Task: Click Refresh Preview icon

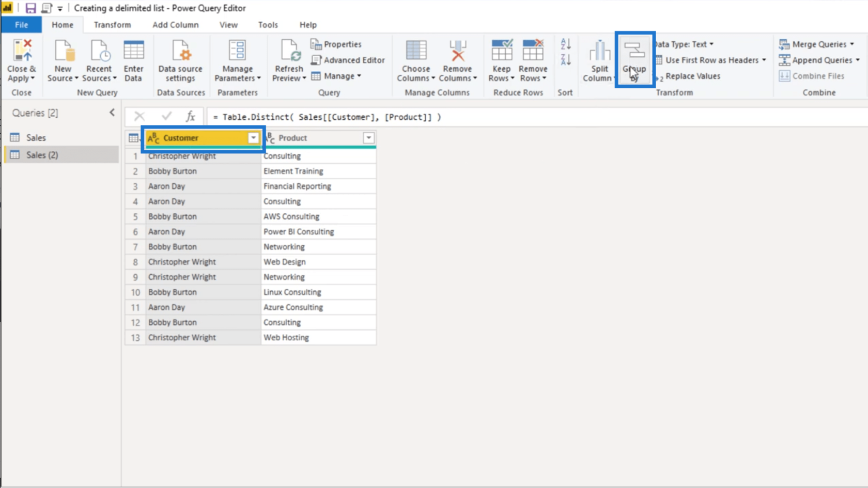Action: point(290,51)
